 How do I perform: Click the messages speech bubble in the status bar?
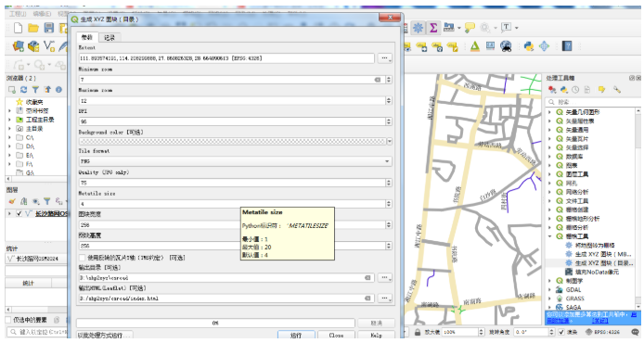coord(635,332)
